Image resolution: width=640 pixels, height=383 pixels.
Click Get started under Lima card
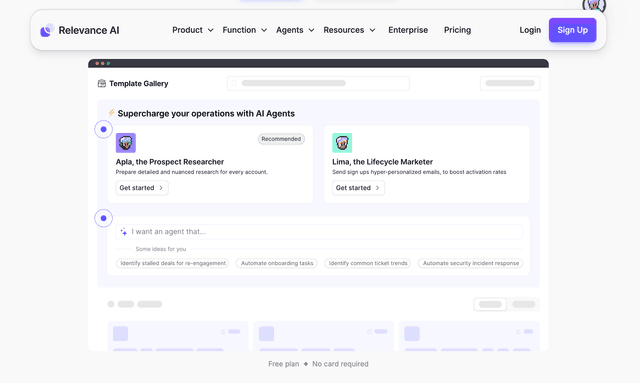(358, 188)
